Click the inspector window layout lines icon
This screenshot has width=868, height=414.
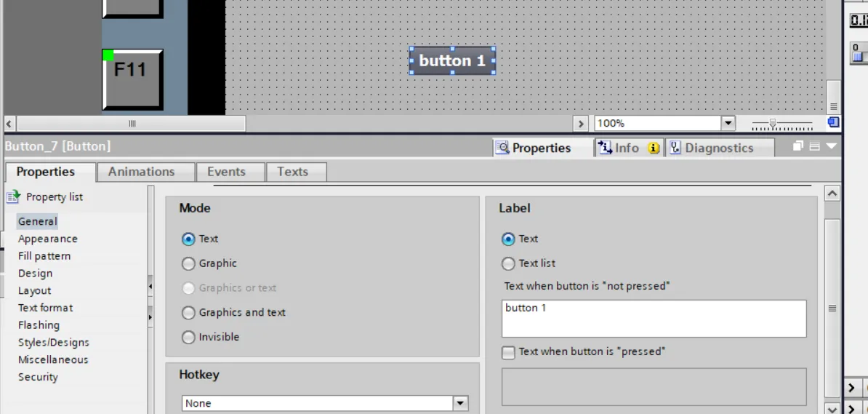[814, 146]
